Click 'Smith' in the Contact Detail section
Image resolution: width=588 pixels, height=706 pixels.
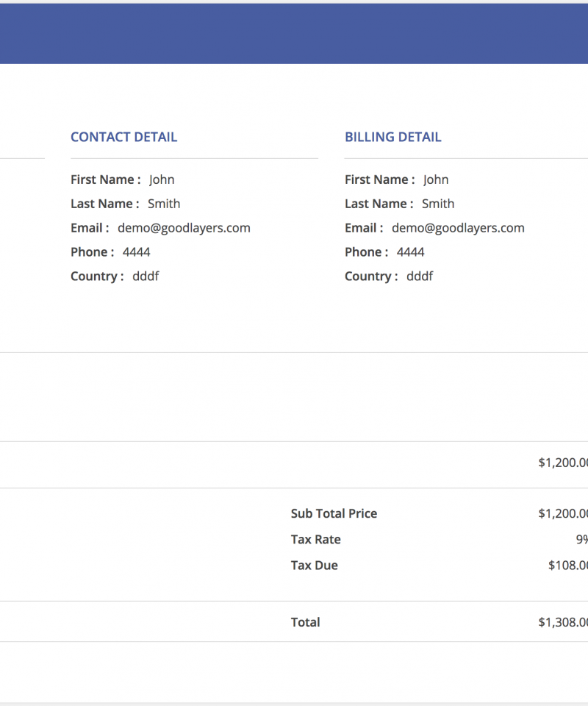[x=164, y=204]
